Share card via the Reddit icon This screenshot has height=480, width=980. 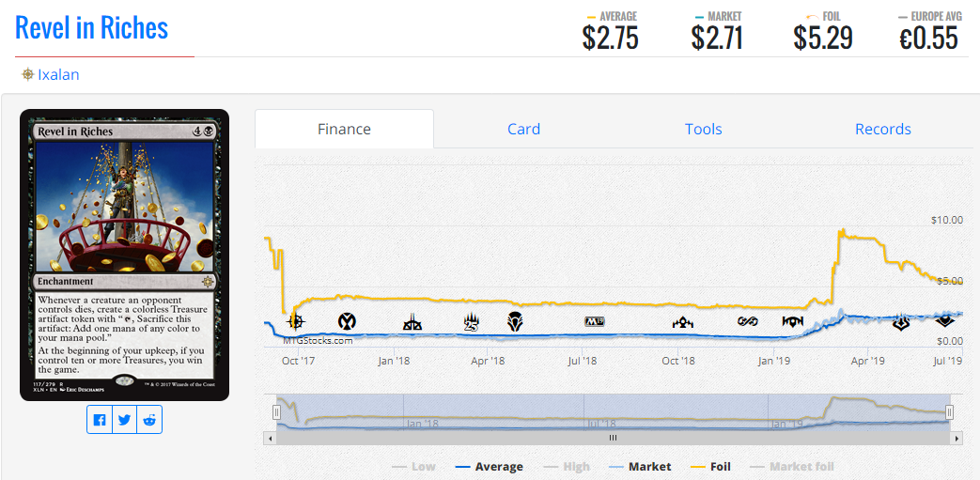coord(149,420)
